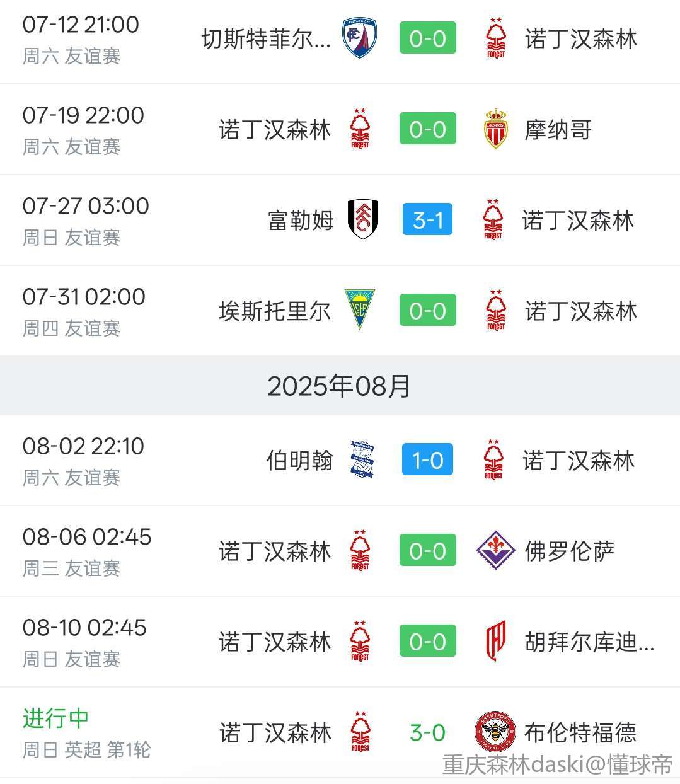
Task: Tap the Monaco club crest
Action: click(x=495, y=129)
